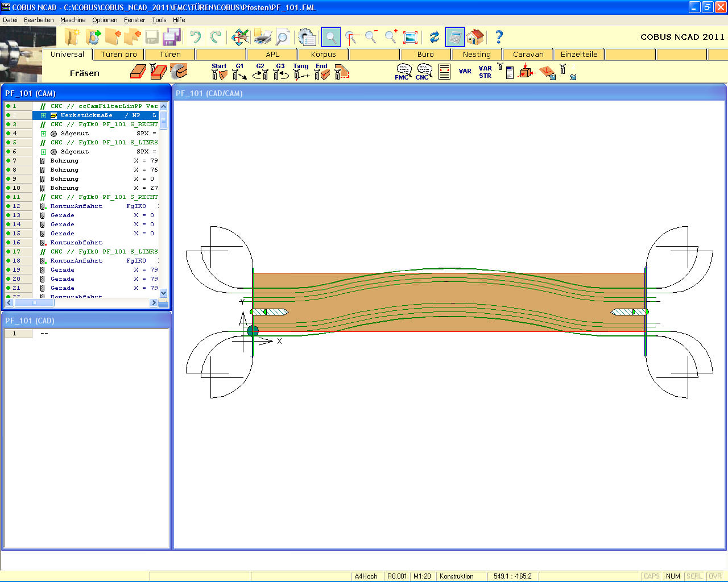Image resolution: width=728 pixels, height=582 pixels.
Task: Click the CNC speech bubble icon
Action: (424, 72)
